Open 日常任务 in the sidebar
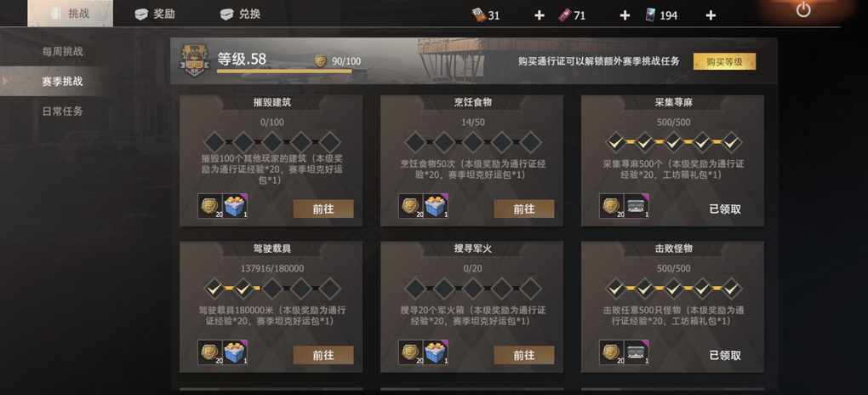The image size is (868, 395). point(63,112)
